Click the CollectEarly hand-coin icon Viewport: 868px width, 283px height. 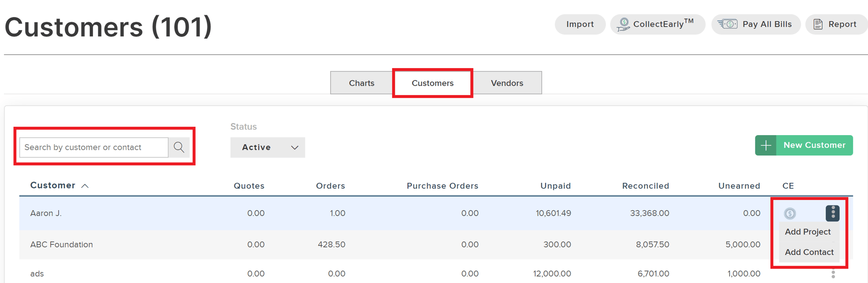(623, 24)
